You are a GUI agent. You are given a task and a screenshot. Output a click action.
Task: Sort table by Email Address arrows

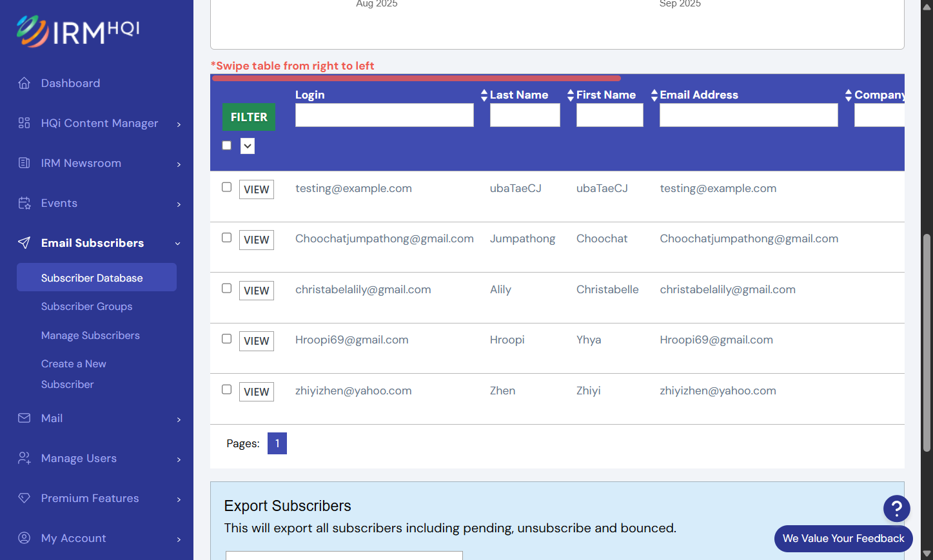pos(654,95)
